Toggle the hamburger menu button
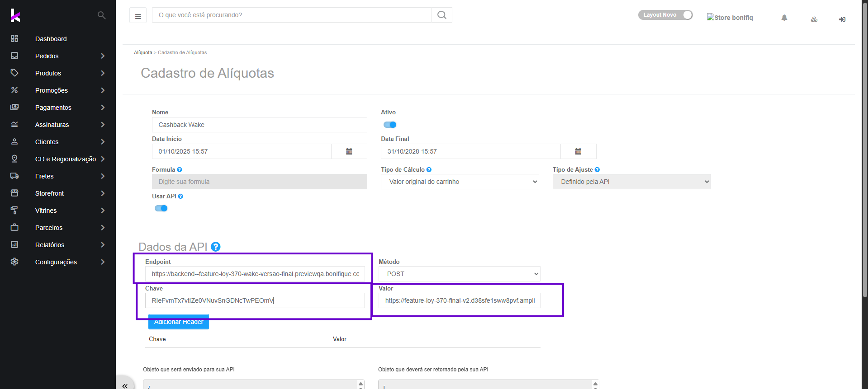This screenshot has height=389, width=868. (138, 15)
